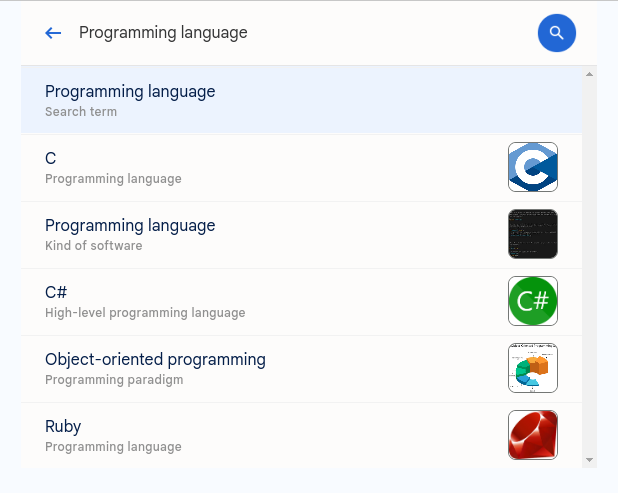Click the scrollbar up arrow

pos(589,74)
